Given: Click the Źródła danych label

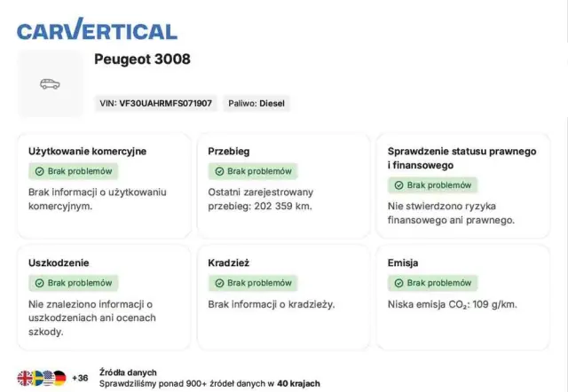Looking at the screenshot, I should 128,372.
